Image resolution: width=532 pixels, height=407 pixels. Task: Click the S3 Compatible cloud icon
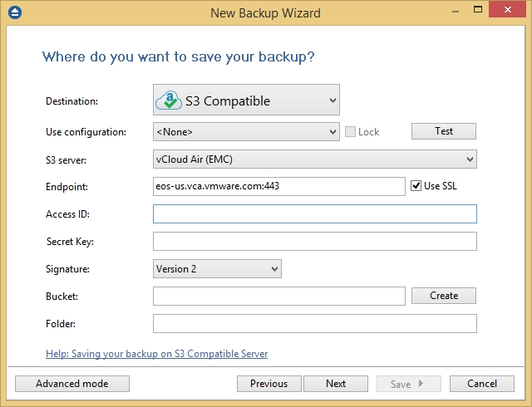tap(168, 100)
